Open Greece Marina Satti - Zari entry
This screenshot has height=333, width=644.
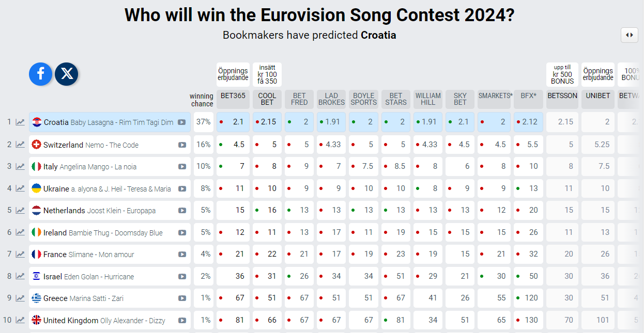(x=110, y=298)
